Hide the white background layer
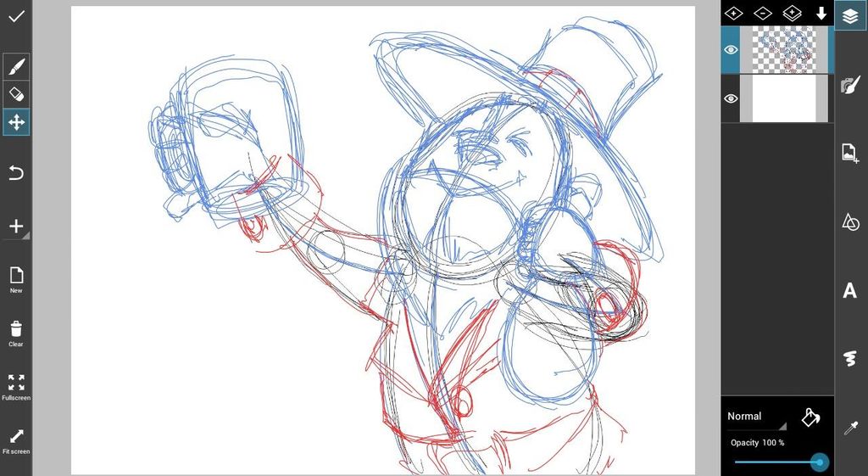 731,98
